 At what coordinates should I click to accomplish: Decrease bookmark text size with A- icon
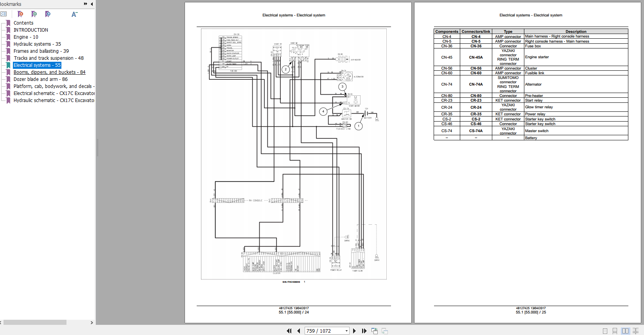(x=74, y=14)
